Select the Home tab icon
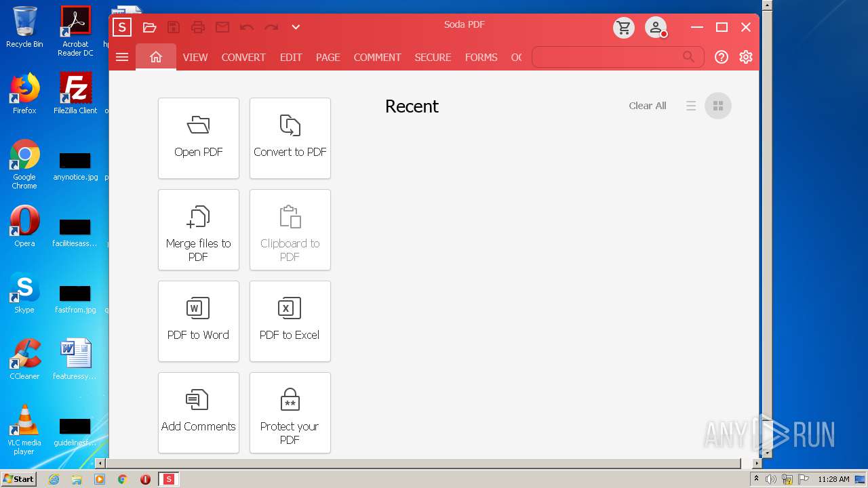Image resolution: width=868 pixels, height=488 pixels. [156, 57]
